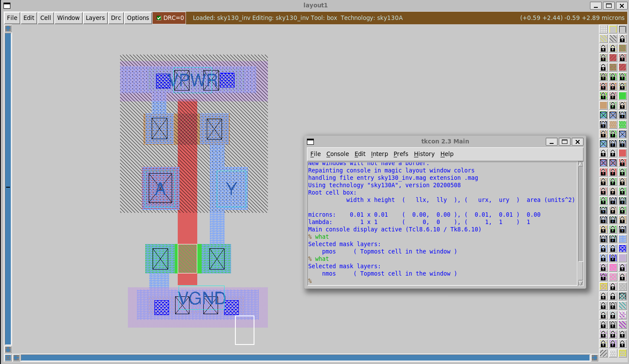The height and width of the screenshot is (364, 629).
Task: Open the History dropdown in tkcon
Action: point(424,154)
